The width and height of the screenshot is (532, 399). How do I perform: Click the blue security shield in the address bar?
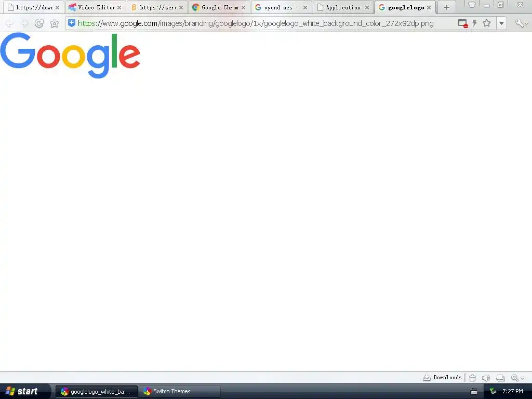pos(72,23)
